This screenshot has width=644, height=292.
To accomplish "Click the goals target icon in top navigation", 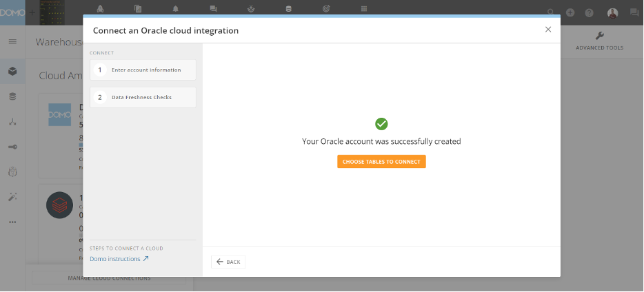I will (x=326, y=9).
